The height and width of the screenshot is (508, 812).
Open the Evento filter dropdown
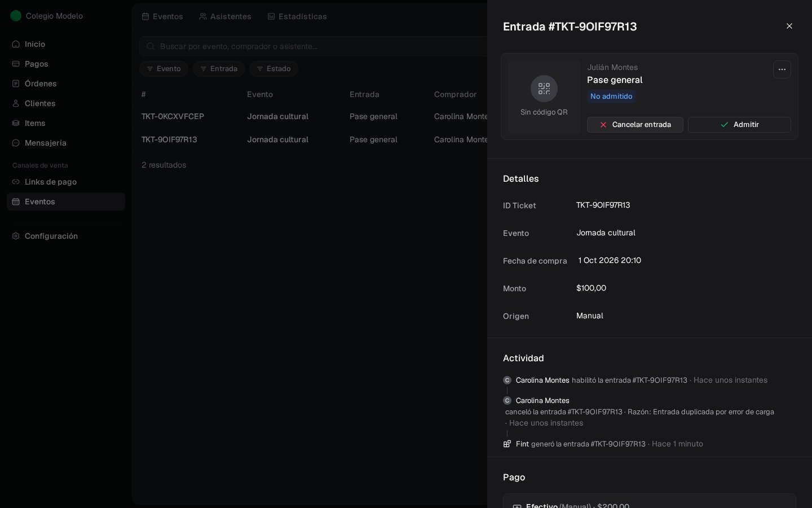pyautogui.click(x=164, y=69)
